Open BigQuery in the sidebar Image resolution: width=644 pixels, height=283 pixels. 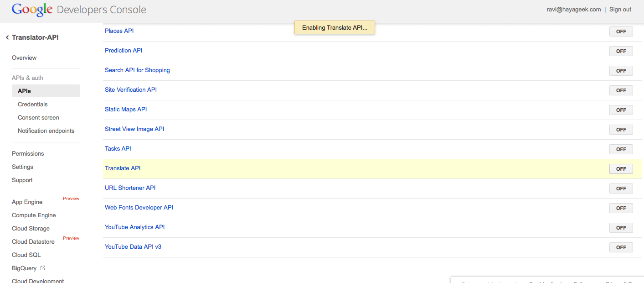point(25,268)
